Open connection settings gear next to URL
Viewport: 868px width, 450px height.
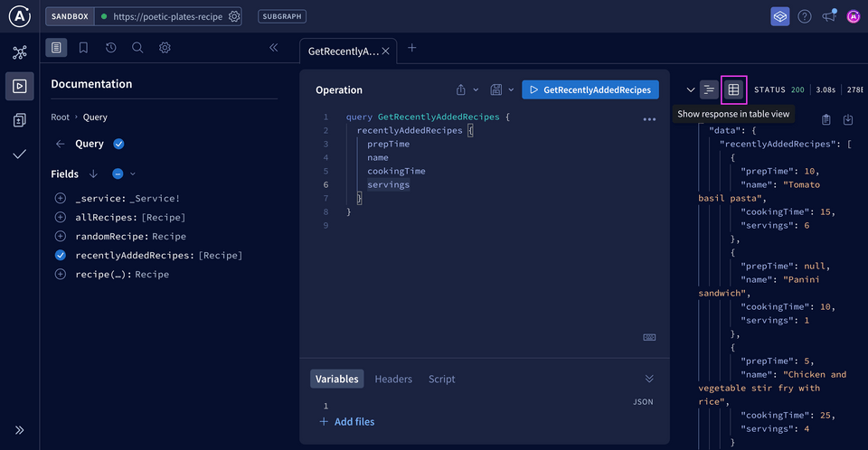234,16
